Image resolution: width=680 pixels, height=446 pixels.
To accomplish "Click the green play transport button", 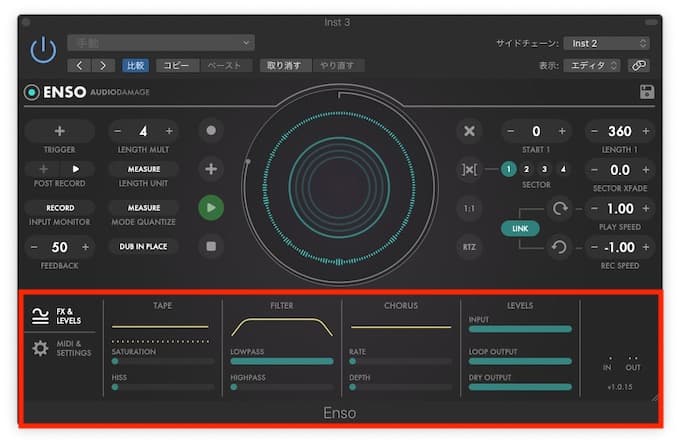I will (211, 207).
